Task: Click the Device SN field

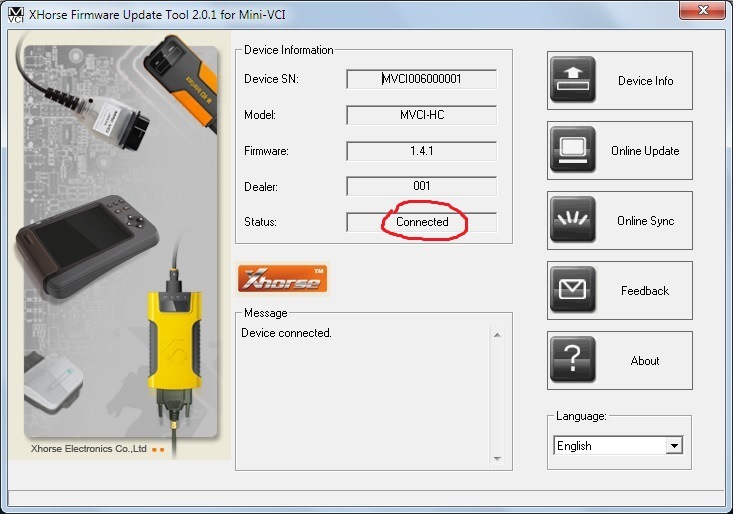Action: [421, 79]
